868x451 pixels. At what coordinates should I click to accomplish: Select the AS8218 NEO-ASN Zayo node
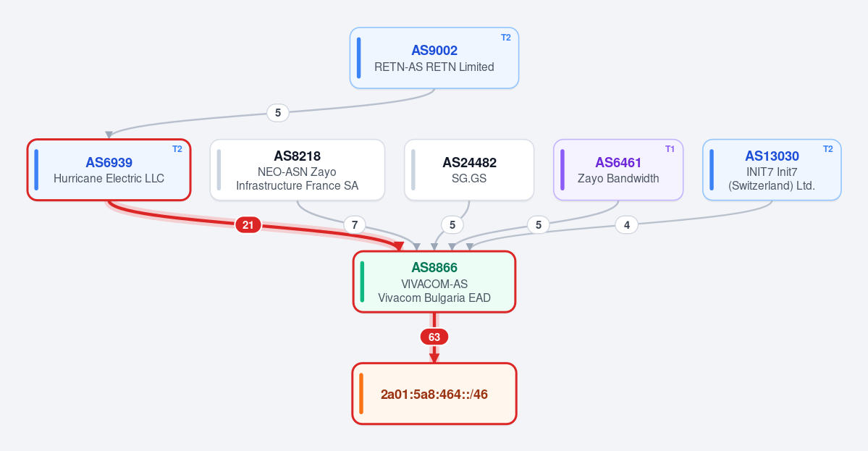click(x=298, y=170)
